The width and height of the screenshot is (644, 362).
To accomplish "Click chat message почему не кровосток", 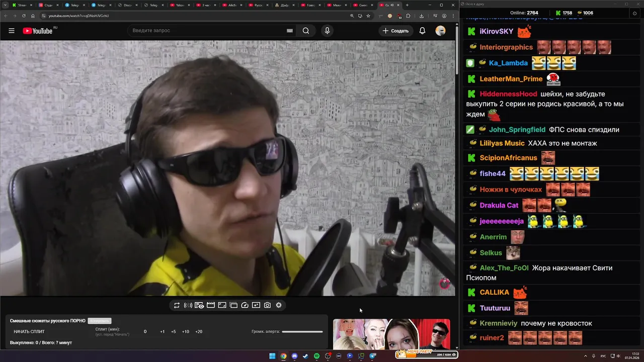I will (556, 323).
